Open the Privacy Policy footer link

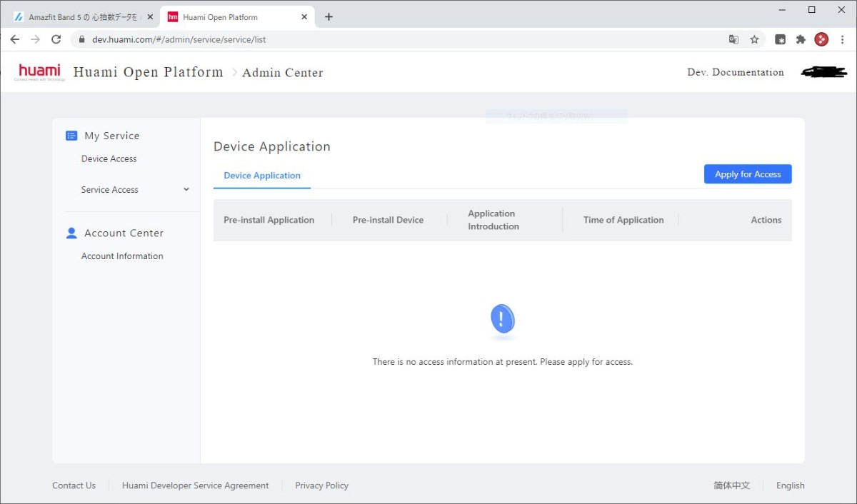click(322, 485)
